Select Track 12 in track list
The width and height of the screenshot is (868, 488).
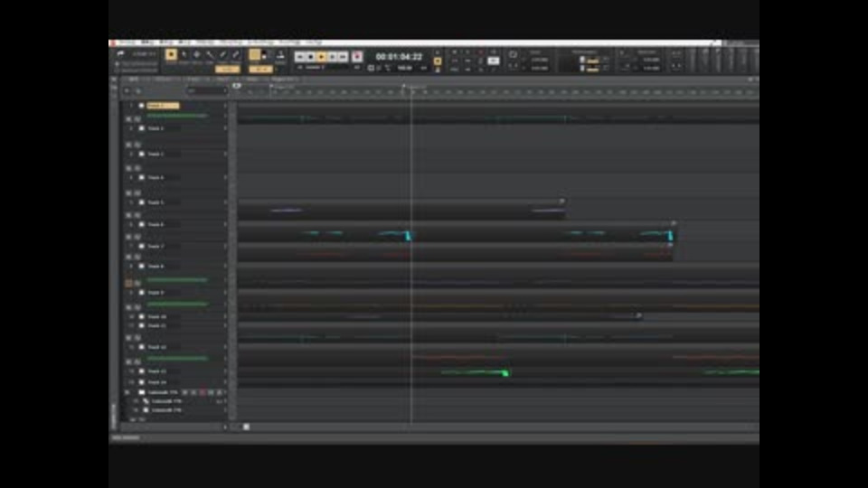tap(157, 347)
